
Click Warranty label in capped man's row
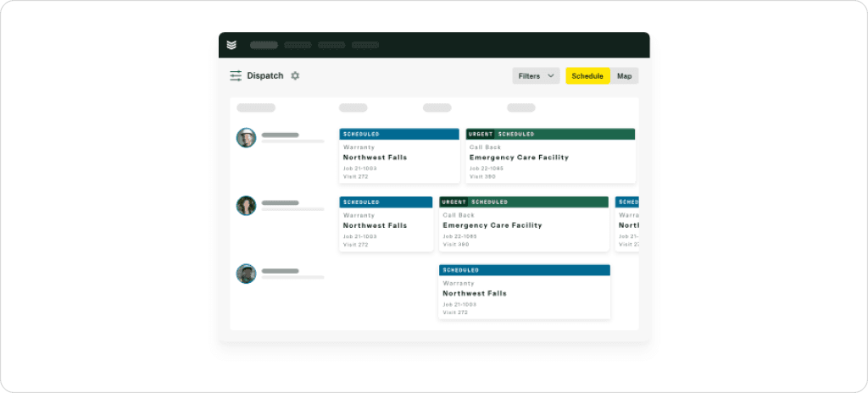click(459, 284)
